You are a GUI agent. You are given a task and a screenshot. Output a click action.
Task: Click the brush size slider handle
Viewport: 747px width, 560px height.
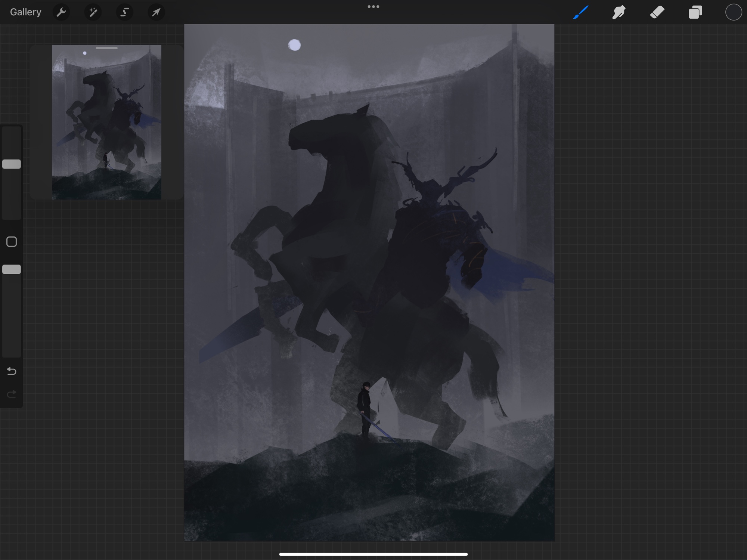(x=12, y=164)
